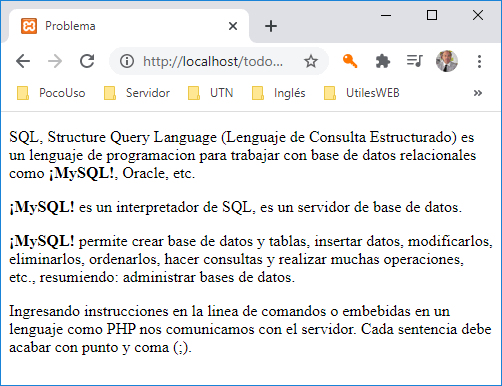Expand hidden bookmarks with the double chevron

coord(478,93)
